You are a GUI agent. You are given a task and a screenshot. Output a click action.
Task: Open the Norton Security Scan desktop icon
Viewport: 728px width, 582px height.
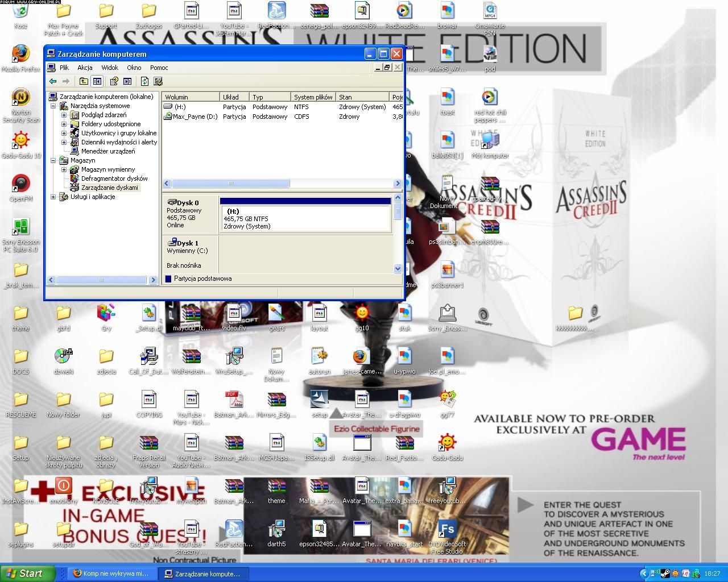[20, 98]
